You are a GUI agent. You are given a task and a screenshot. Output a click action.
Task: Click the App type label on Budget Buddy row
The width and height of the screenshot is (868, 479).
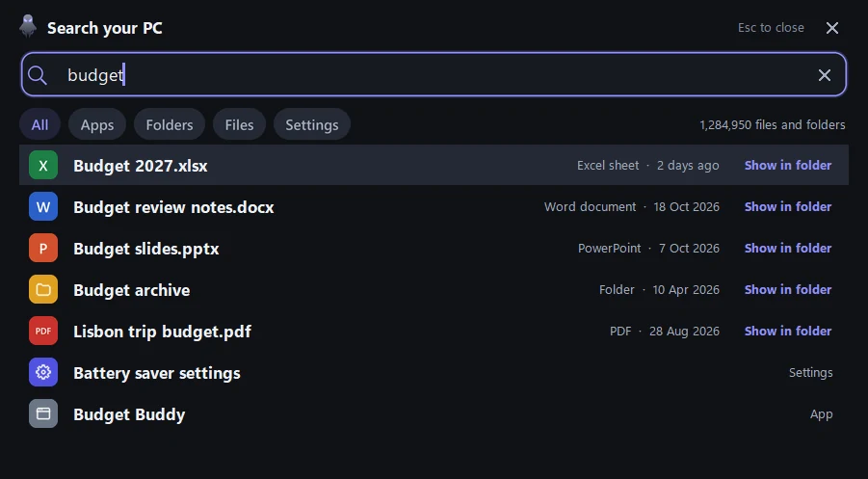click(821, 414)
